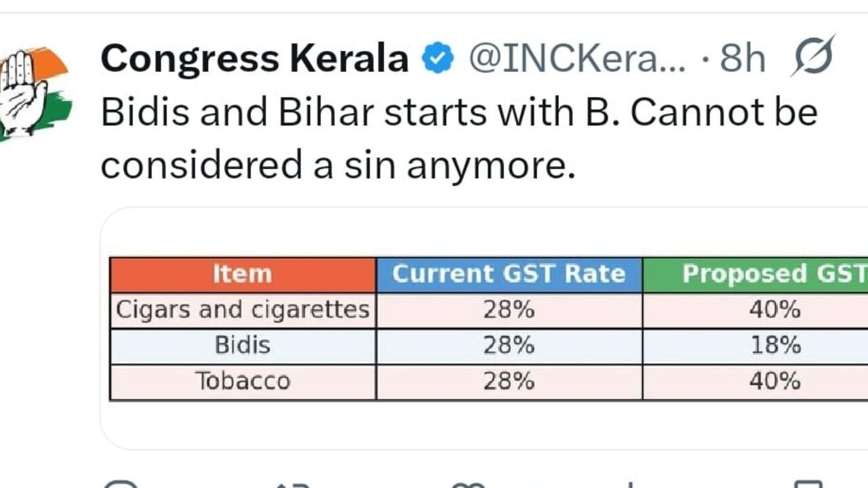The width and height of the screenshot is (868, 488).
Task: Like the tweet with the heart icon
Action: pyautogui.click(x=467, y=484)
